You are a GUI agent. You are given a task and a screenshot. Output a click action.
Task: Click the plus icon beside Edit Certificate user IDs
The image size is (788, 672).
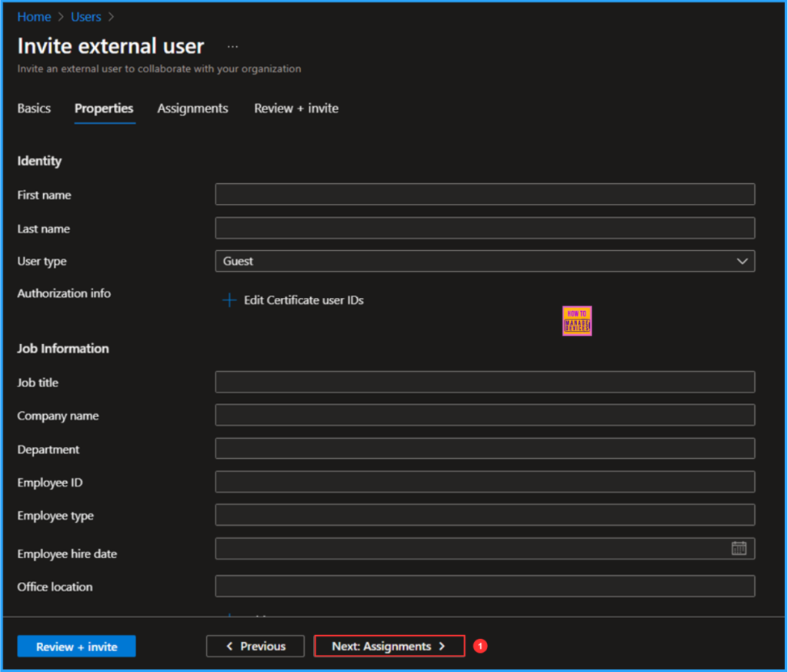[229, 300]
